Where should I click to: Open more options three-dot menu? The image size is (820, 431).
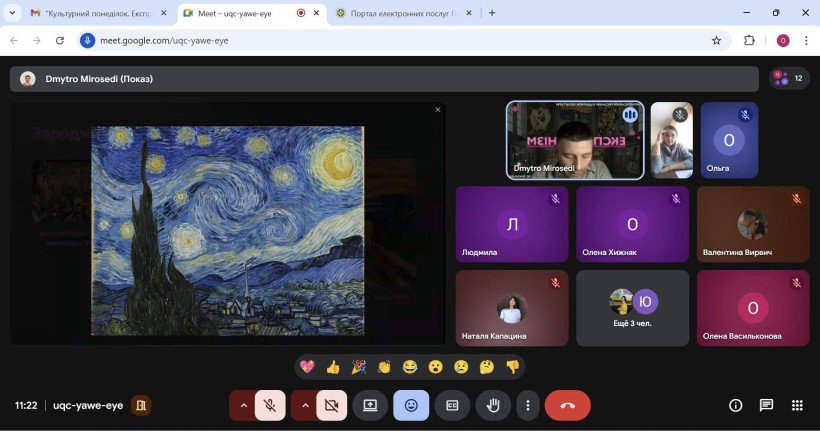coord(527,405)
